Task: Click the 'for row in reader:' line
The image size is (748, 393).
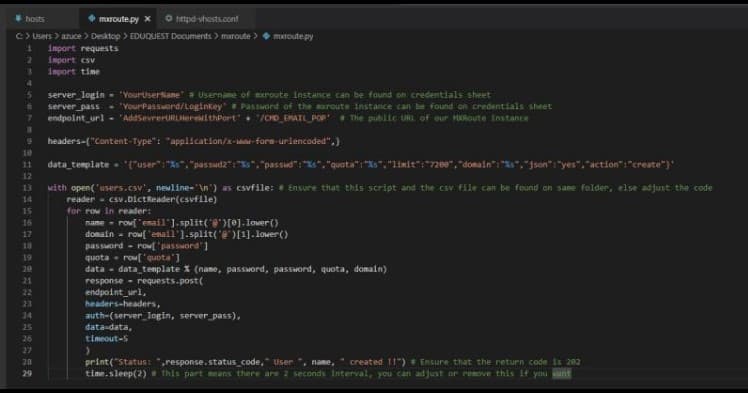Action: pos(108,211)
